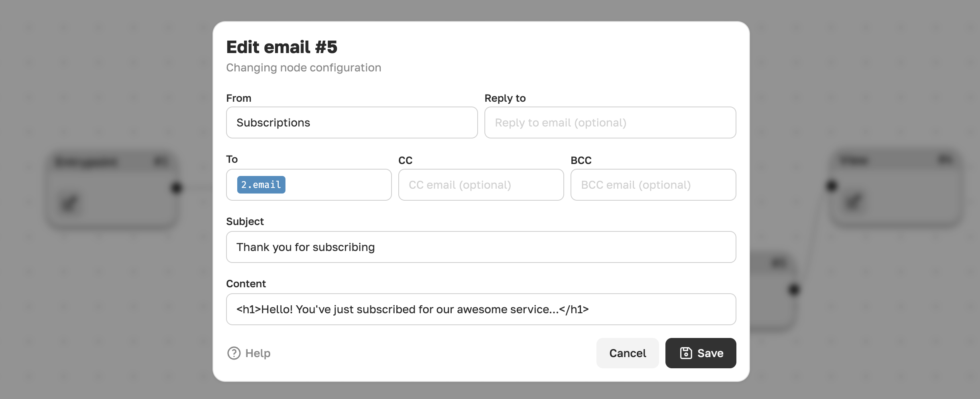Click the blurred pencil icon on right node
The width and height of the screenshot is (980, 399).
853,201
